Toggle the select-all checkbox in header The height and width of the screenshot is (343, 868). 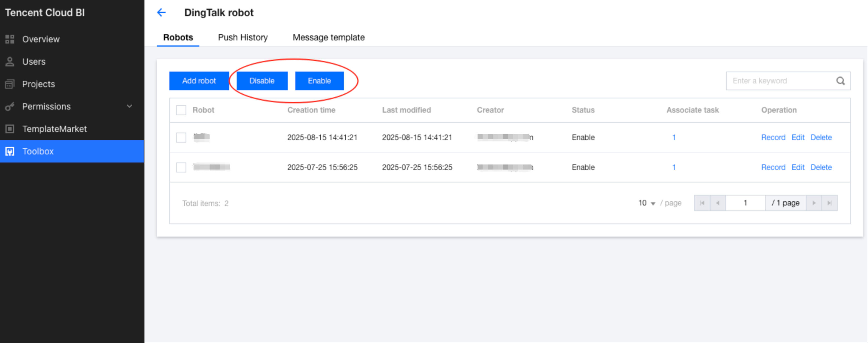181,110
